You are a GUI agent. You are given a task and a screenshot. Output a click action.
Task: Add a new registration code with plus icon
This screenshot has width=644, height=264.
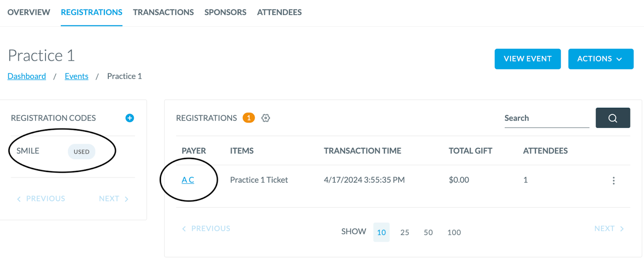click(130, 118)
